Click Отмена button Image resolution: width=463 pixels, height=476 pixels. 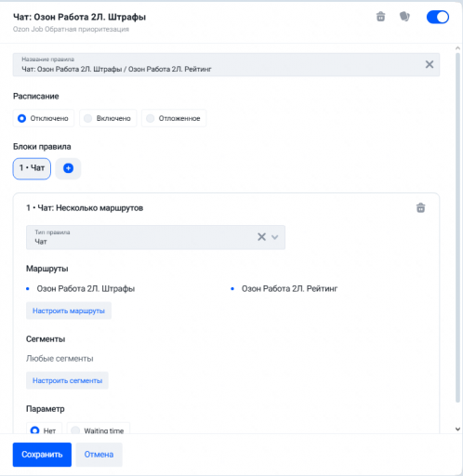pyautogui.click(x=99, y=455)
